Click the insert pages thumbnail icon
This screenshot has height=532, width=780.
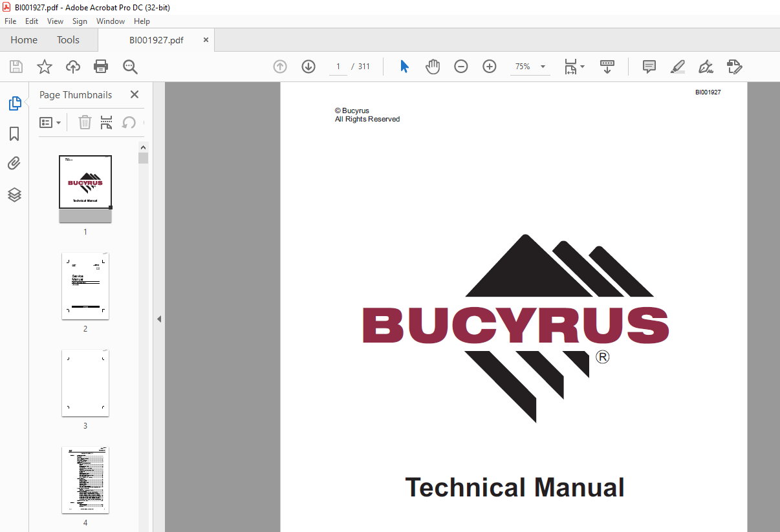coord(107,122)
